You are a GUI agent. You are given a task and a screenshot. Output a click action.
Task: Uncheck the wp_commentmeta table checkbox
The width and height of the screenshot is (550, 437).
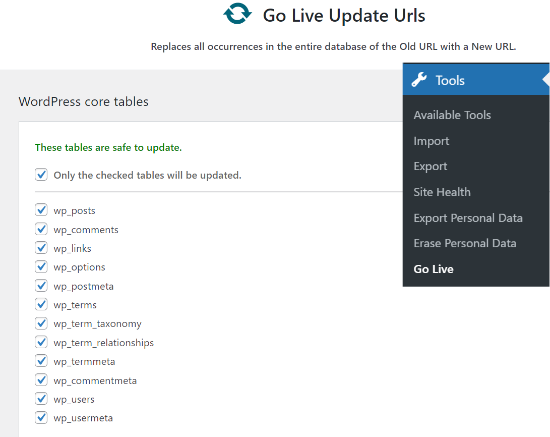[41, 379]
